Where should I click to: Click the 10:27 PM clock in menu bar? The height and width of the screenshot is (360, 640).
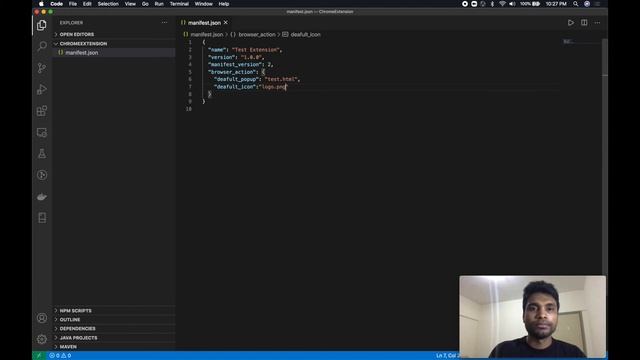click(556, 4)
